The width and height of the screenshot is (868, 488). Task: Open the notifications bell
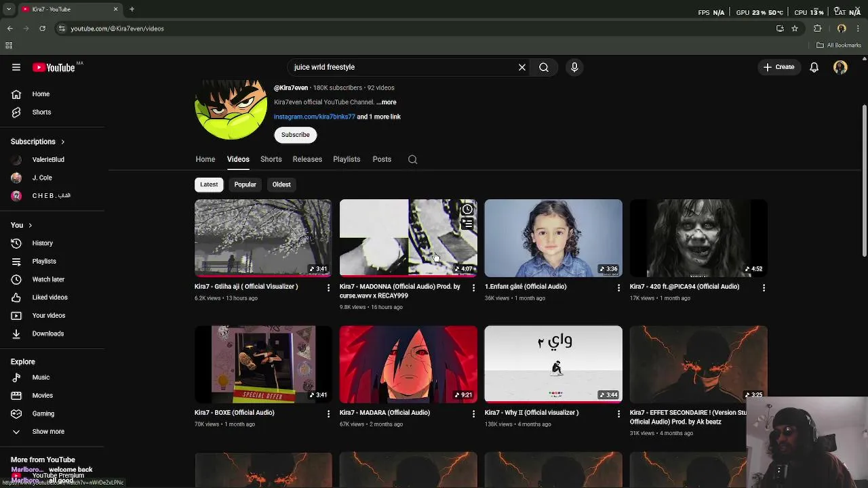(x=814, y=67)
